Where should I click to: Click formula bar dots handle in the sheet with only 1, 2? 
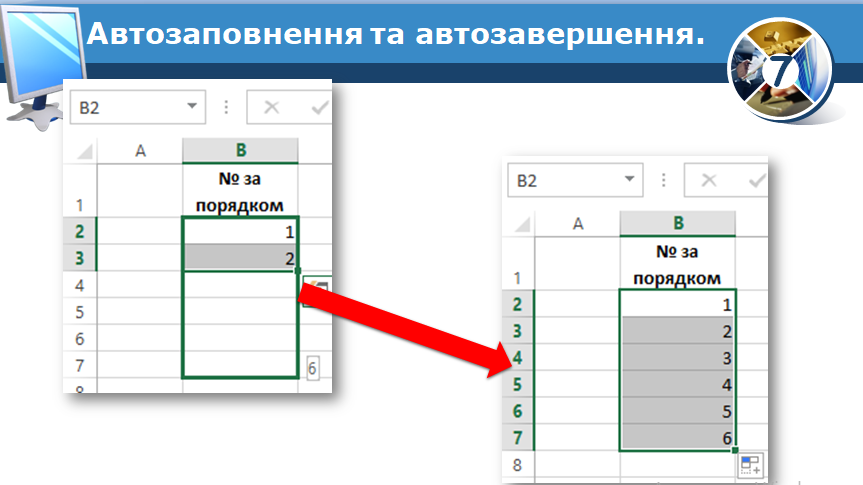coord(226,107)
